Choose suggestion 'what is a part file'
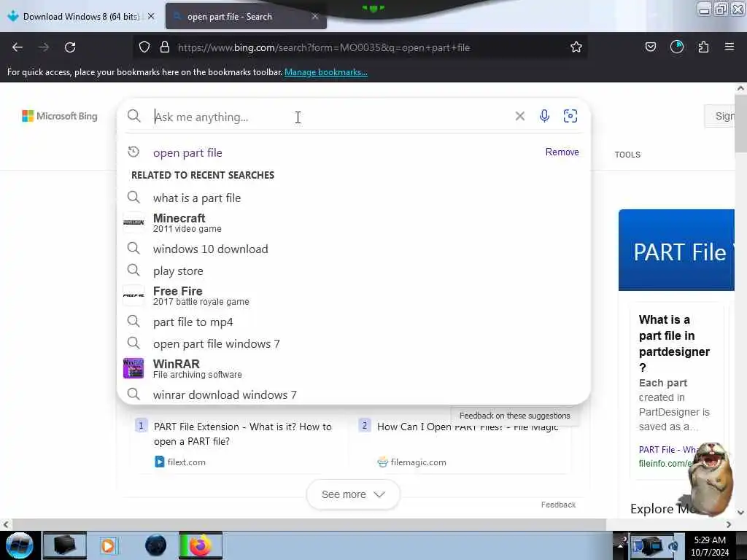The image size is (747, 560). pyautogui.click(x=354, y=198)
